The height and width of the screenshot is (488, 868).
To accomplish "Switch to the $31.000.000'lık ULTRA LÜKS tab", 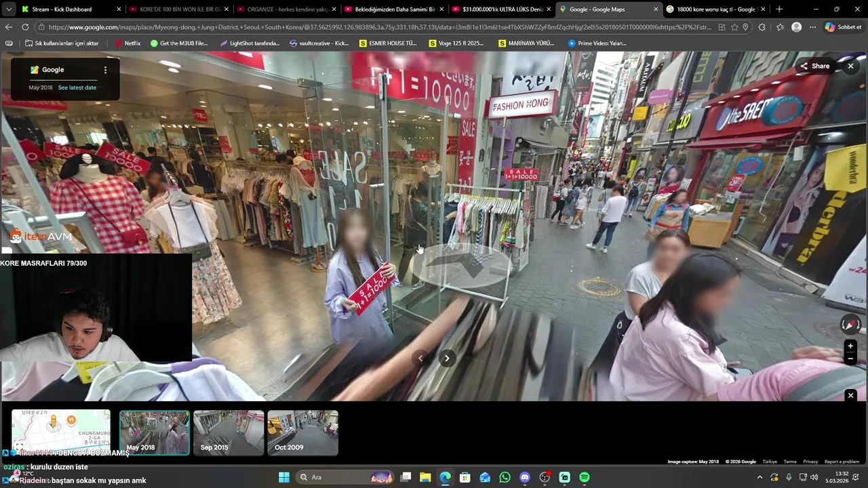I will click(502, 9).
